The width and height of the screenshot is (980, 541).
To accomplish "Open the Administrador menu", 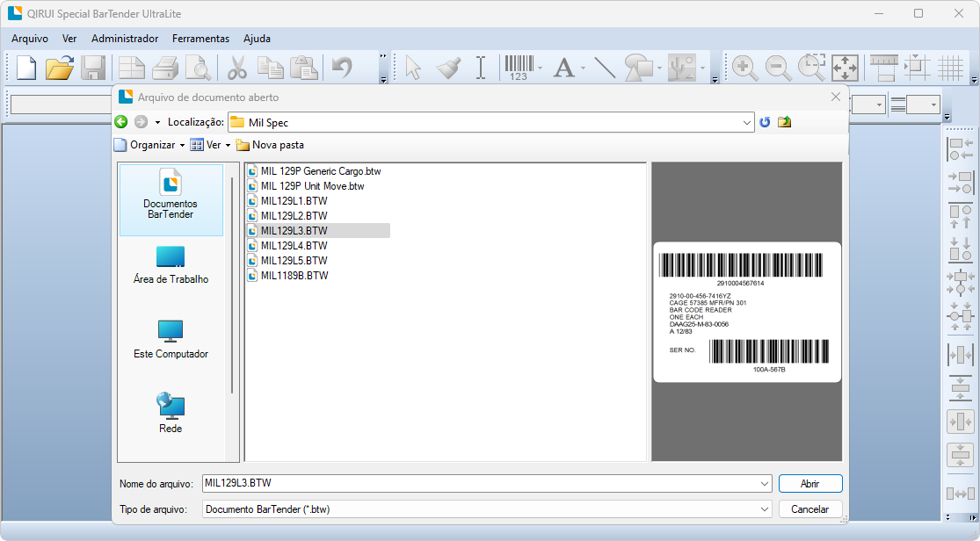I will (x=125, y=39).
